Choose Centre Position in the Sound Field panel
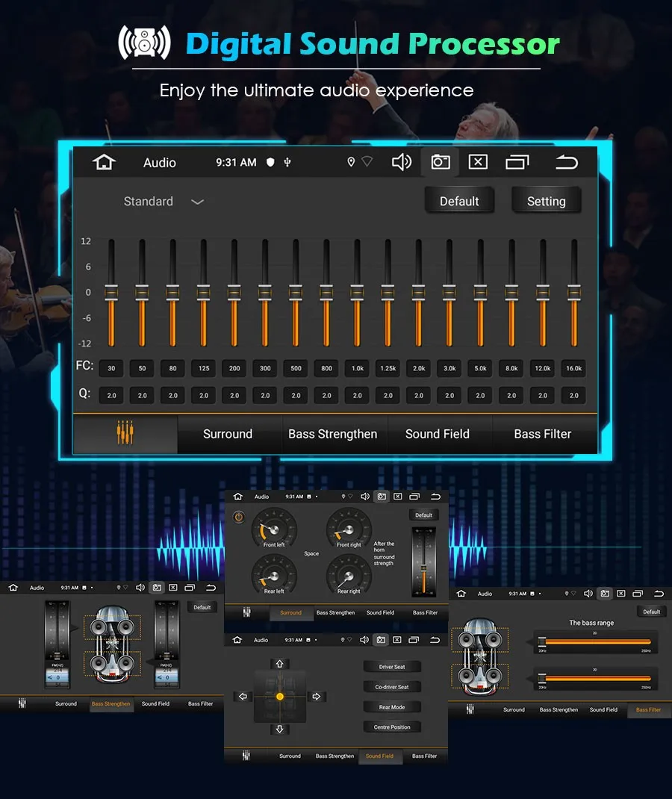This screenshot has width=672, height=799. [392, 727]
